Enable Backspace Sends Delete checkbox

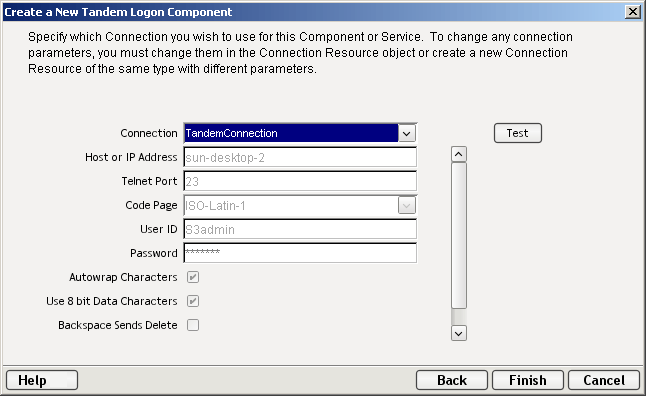tap(193, 325)
